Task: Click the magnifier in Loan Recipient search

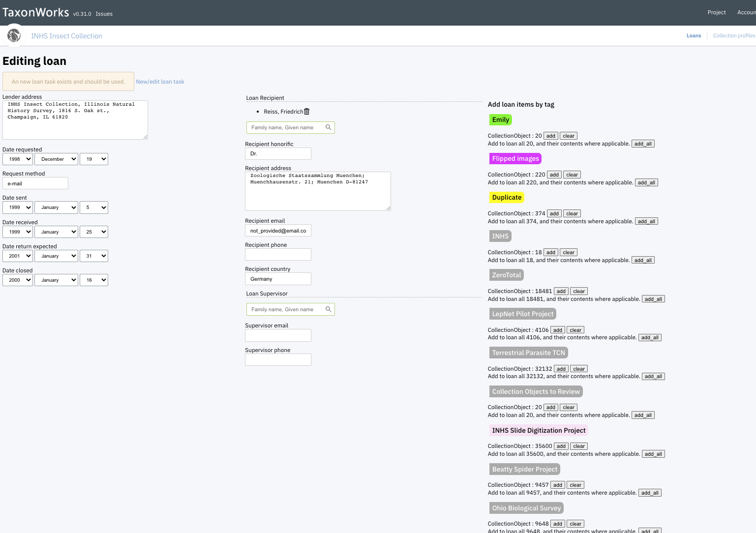Action: [329, 127]
